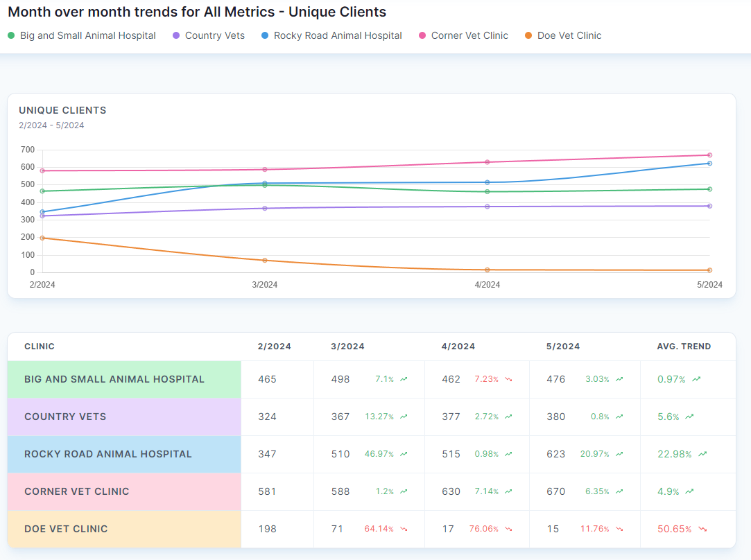This screenshot has height=560, width=751.
Task: Click the green Big and Small Animal Hospital legend dot
Action: 12,35
